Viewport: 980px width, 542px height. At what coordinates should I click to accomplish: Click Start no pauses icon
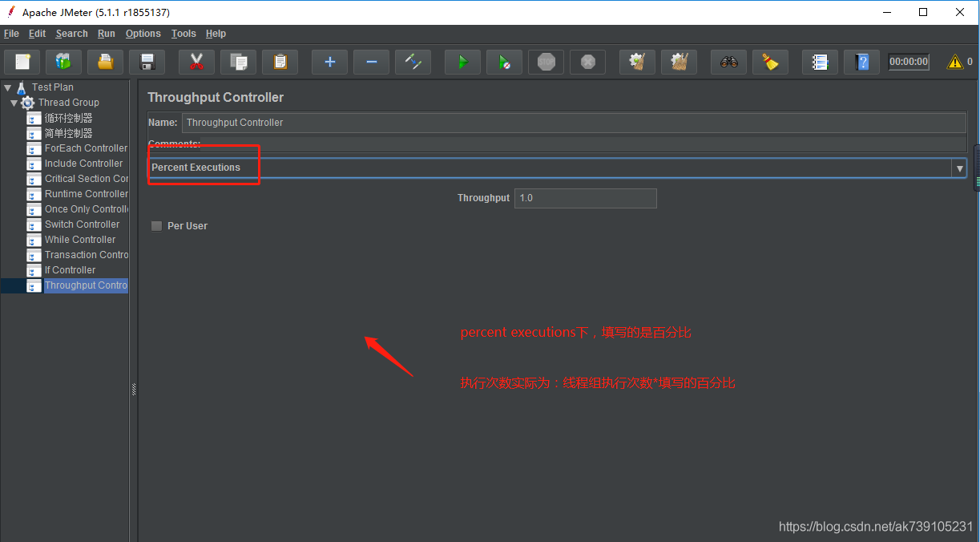tap(504, 62)
